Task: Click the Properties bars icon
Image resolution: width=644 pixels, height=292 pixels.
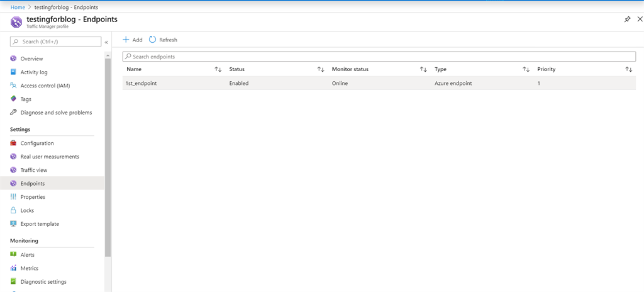Action: [x=13, y=197]
